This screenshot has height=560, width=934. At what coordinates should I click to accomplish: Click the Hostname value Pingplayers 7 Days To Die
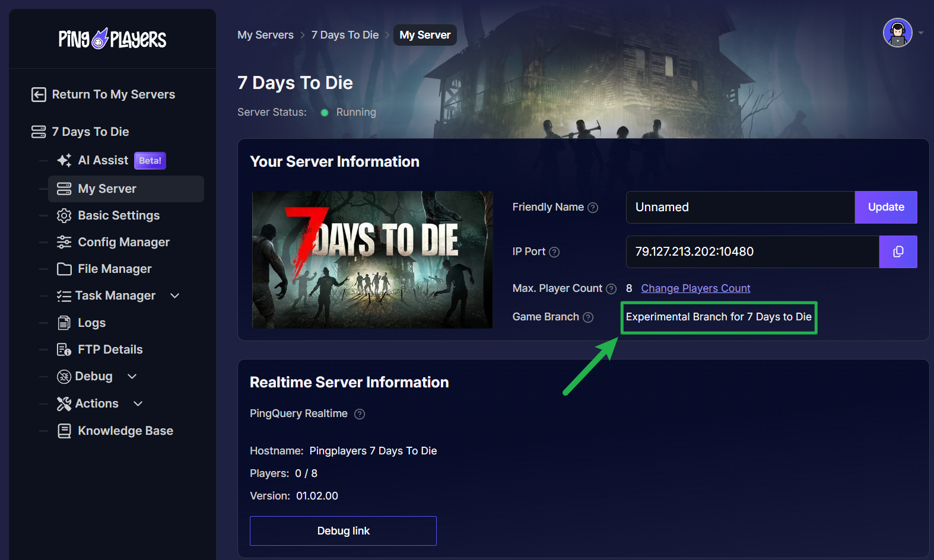click(373, 451)
